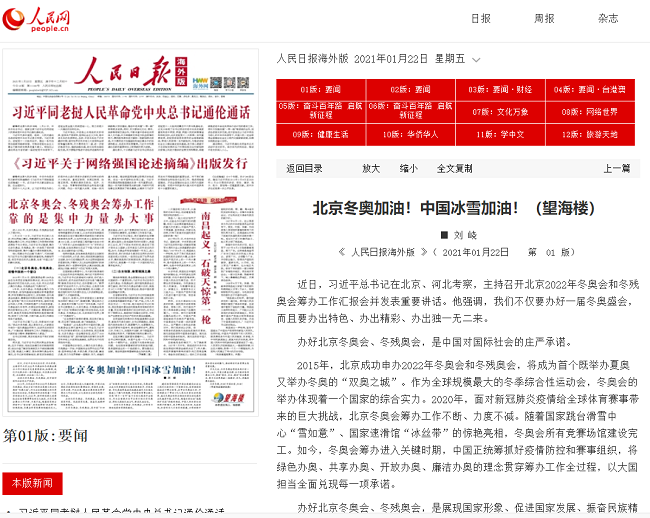
Task: Click 返回目录 link
Action: coord(304,169)
